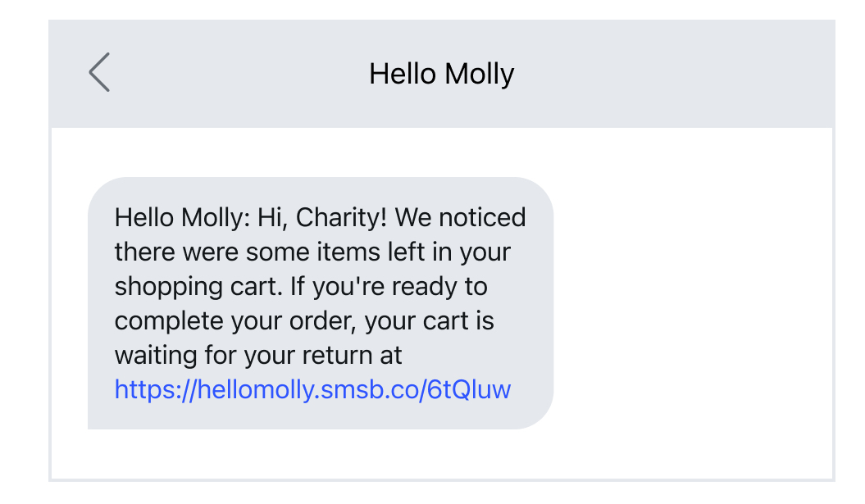Select the Hello Molly conversation title
Image resolution: width=865 pixels, height=504 pixels.
(443, 74)
